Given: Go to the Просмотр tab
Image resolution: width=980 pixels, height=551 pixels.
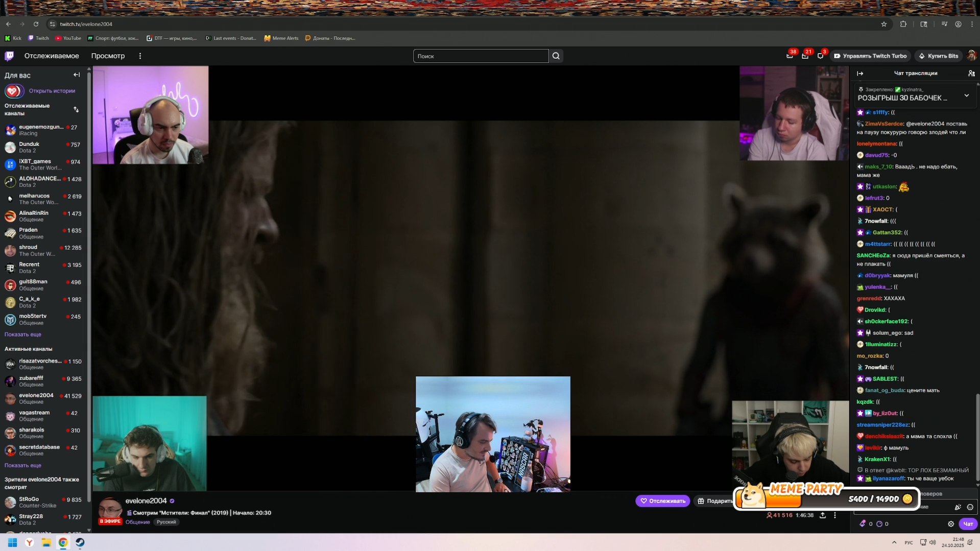Looking at the screenshot, I should [x=108, y=56].
